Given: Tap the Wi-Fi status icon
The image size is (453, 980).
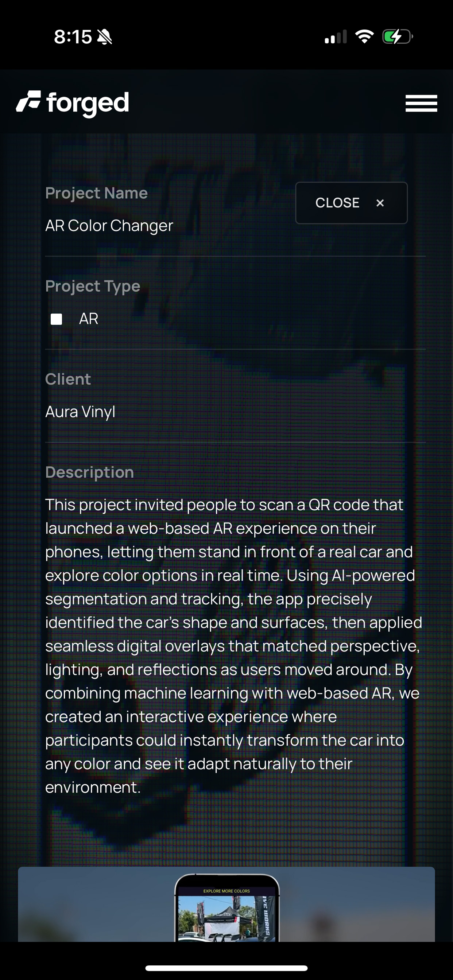Looking at the screenshot, I should (x=364, y=36).
